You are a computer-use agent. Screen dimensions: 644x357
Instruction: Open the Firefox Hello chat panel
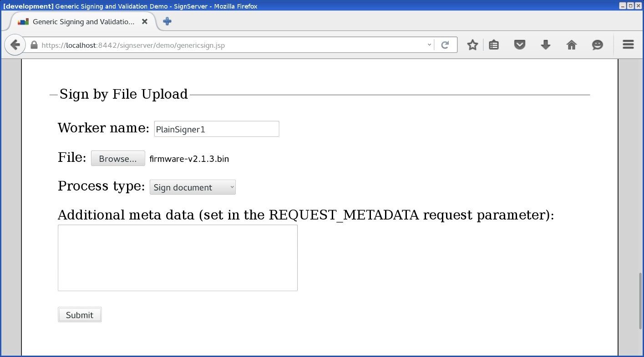597,45
